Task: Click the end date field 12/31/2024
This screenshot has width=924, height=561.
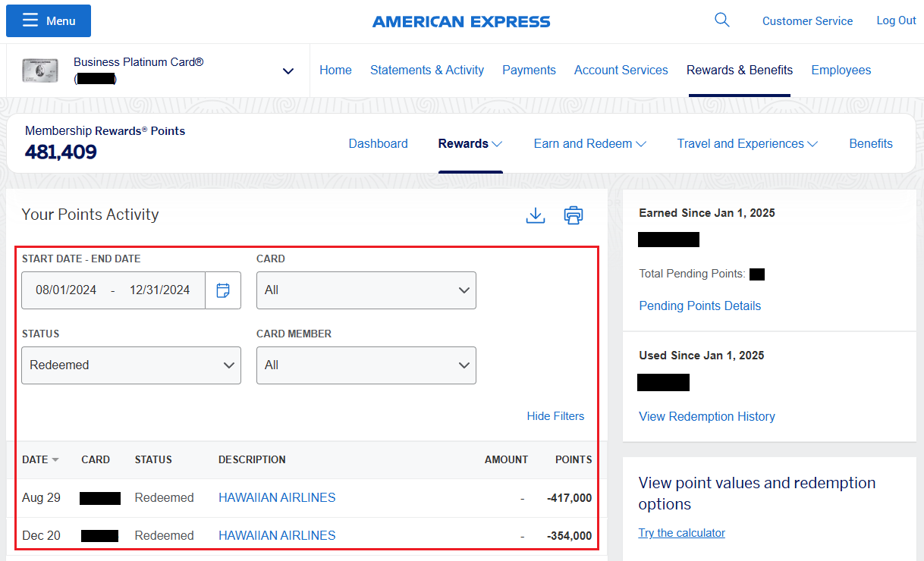Action: pyautogui.click(x=159, y=290)
